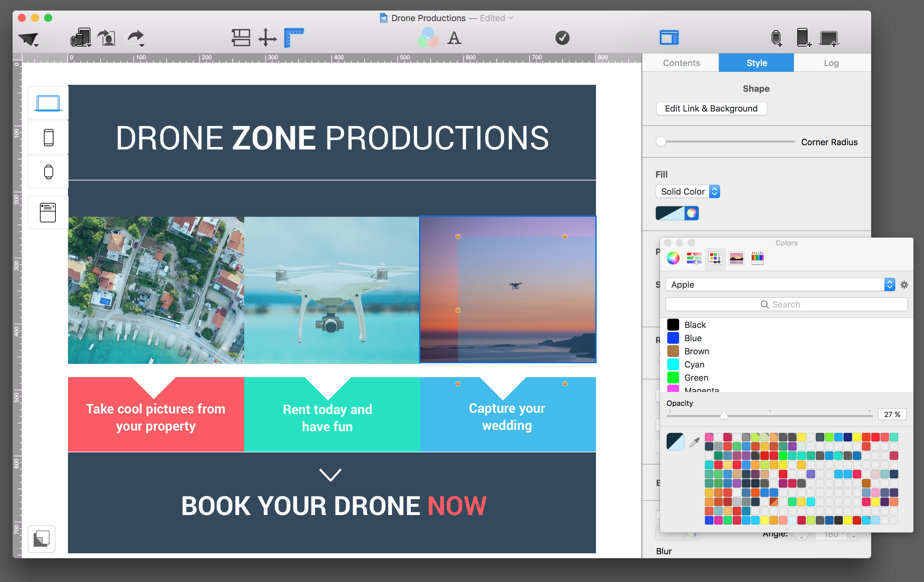Open the pencils tab in Colors

[757, 258]
